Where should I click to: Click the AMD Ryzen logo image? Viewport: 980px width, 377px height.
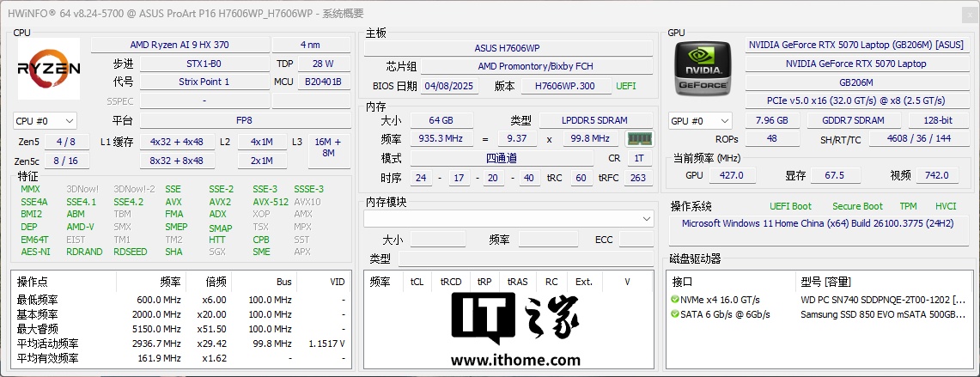coord(48,69)
